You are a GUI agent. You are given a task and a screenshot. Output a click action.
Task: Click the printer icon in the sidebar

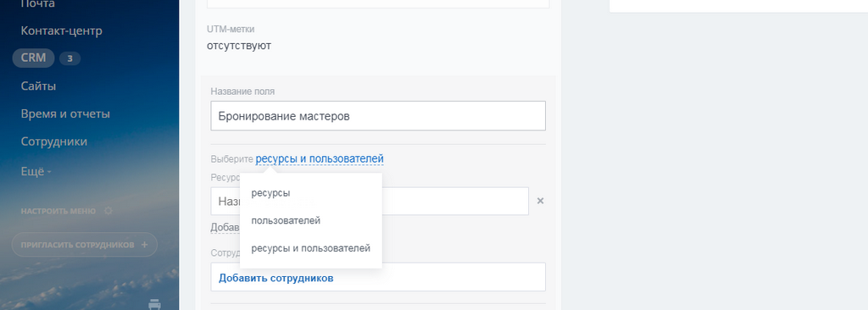coord(154,303)
